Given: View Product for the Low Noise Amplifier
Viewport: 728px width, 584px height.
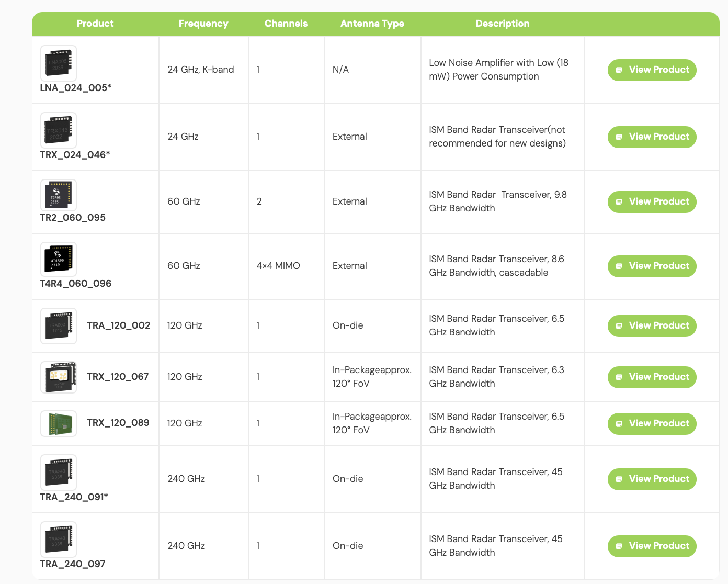Looking at the screenshot, I should 652,70.
